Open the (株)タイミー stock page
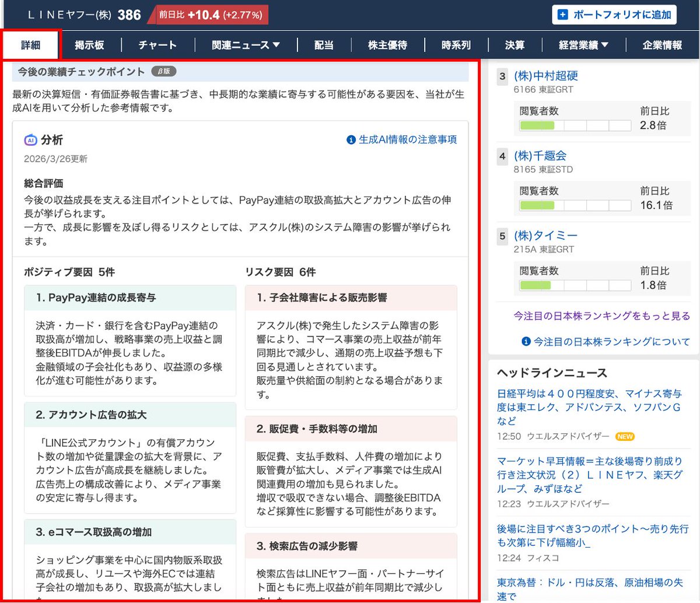The height and width of the screenshot is (603, 700). tap(545, 235)
